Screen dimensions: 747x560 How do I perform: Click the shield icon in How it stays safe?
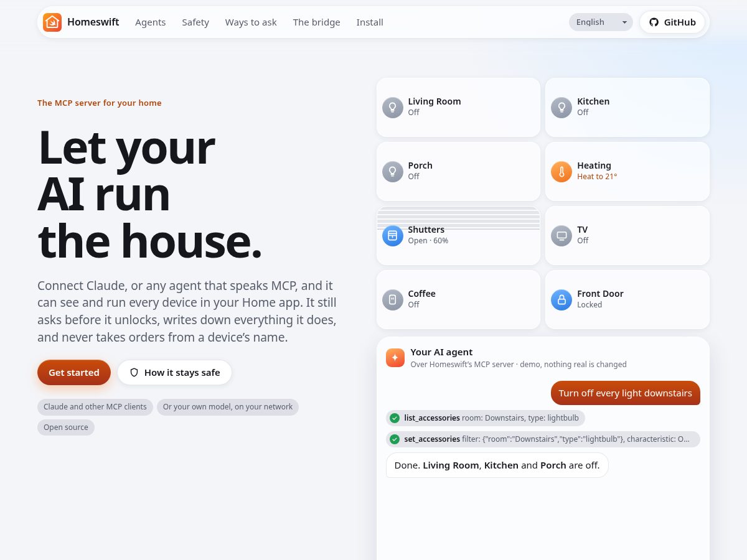pyautogui.click(x=134, y=373)
